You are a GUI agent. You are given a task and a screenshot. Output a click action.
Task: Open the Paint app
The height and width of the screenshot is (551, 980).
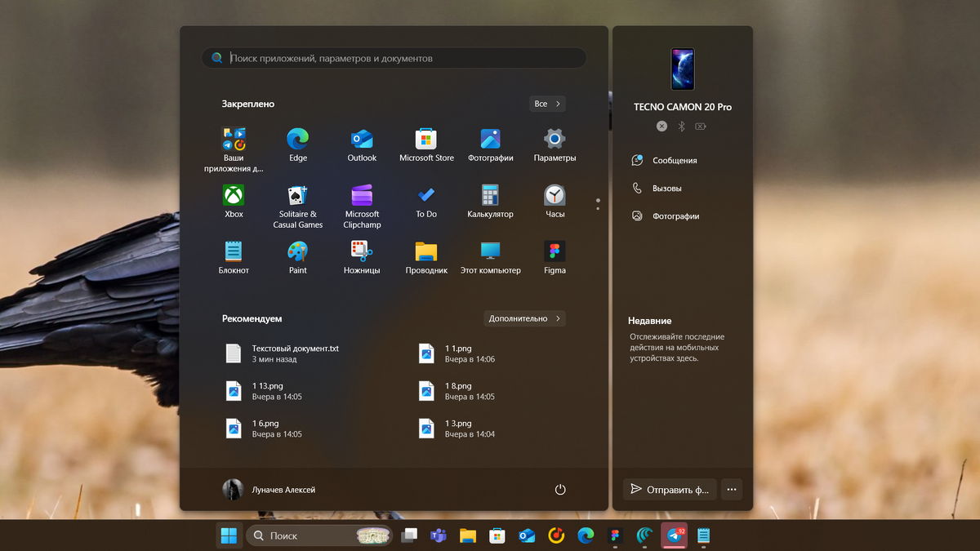(x=298, y=257)
